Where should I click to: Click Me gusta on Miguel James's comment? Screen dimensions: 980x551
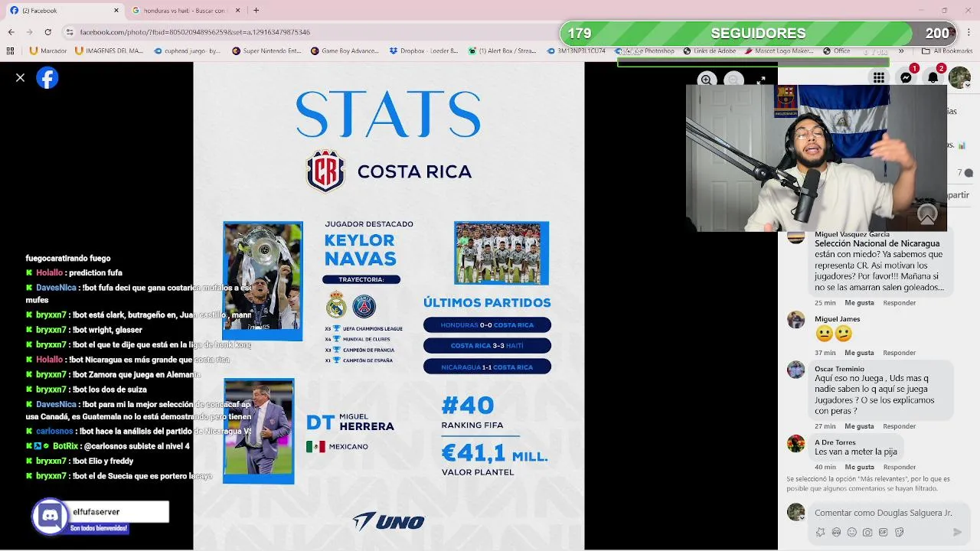[x=859, y=353]
